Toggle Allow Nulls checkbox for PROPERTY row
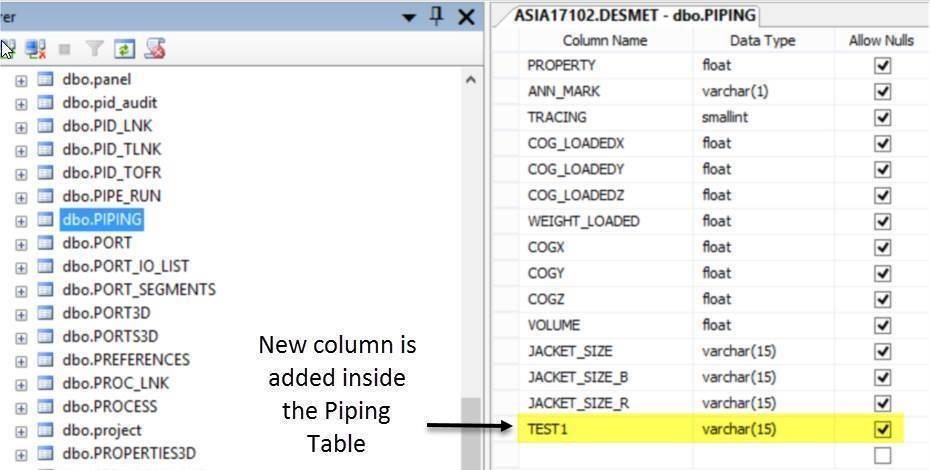 883,65
